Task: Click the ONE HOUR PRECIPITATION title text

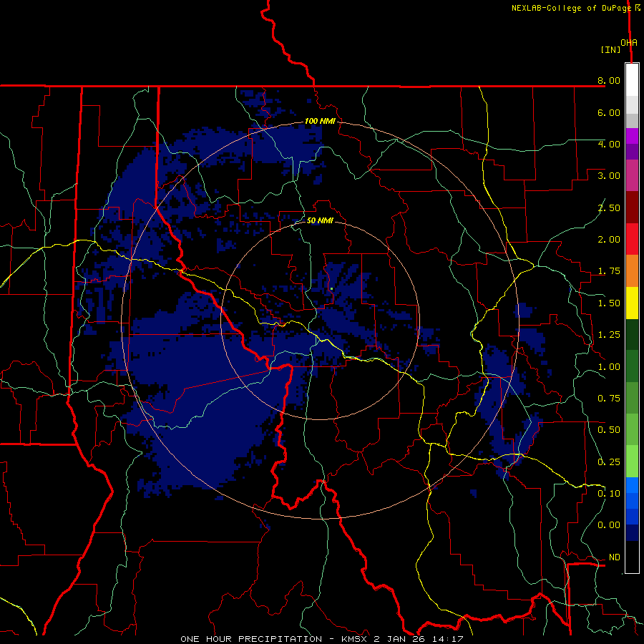Action: [251, 639]
